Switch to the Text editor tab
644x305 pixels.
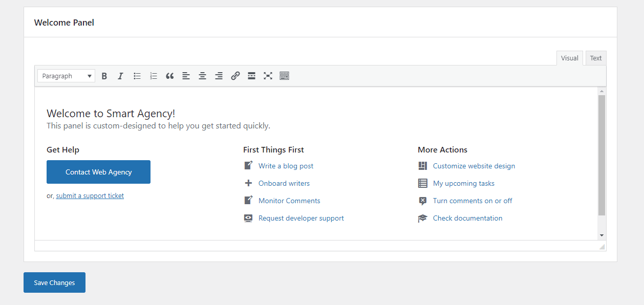click(x=596, y=58)
